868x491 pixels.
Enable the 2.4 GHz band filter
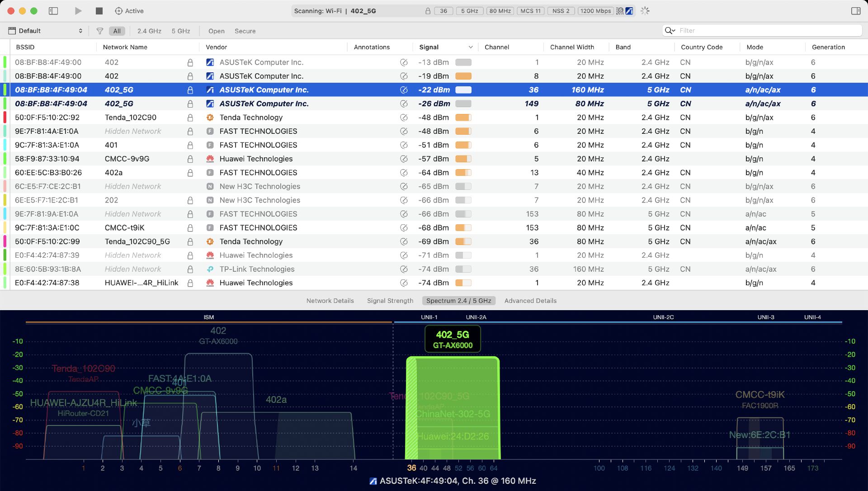tap(149, 31)
